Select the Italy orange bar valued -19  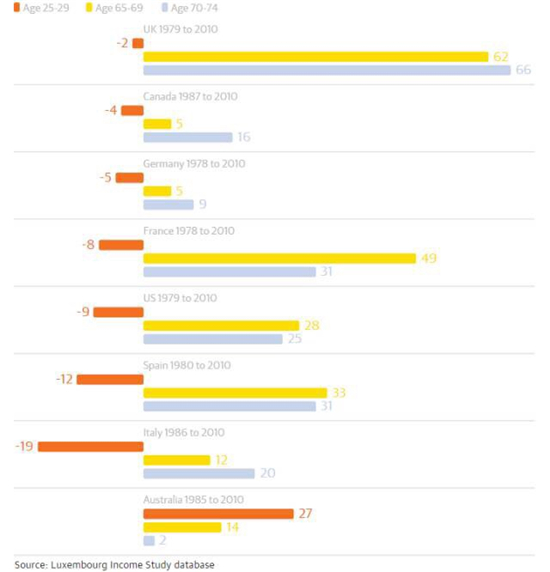[90, 447]
